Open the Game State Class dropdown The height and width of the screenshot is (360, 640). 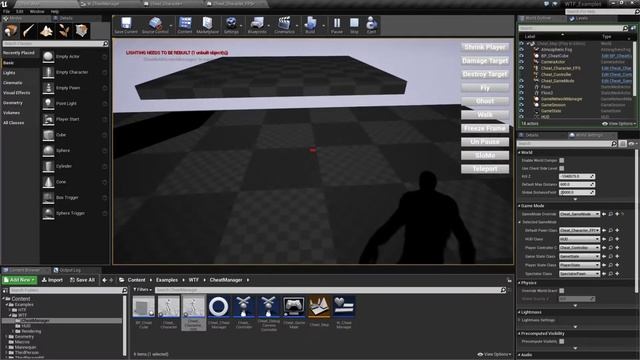579,256
